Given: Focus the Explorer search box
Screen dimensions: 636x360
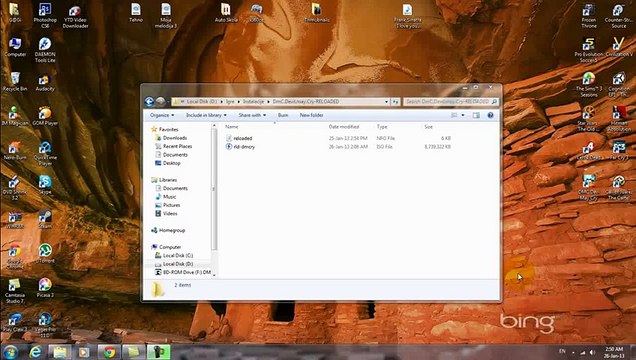Looking at the screenshot, I should point(450,101).
